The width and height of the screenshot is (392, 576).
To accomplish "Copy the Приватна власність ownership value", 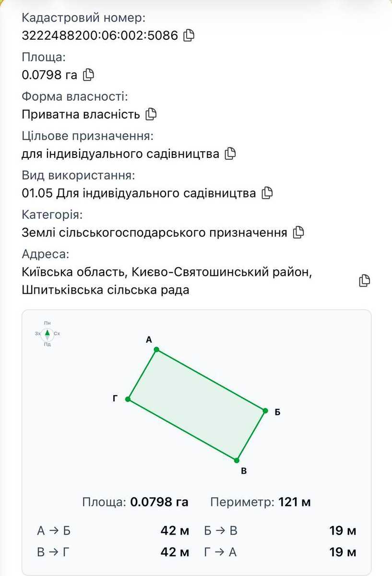I will pos(151,114).
